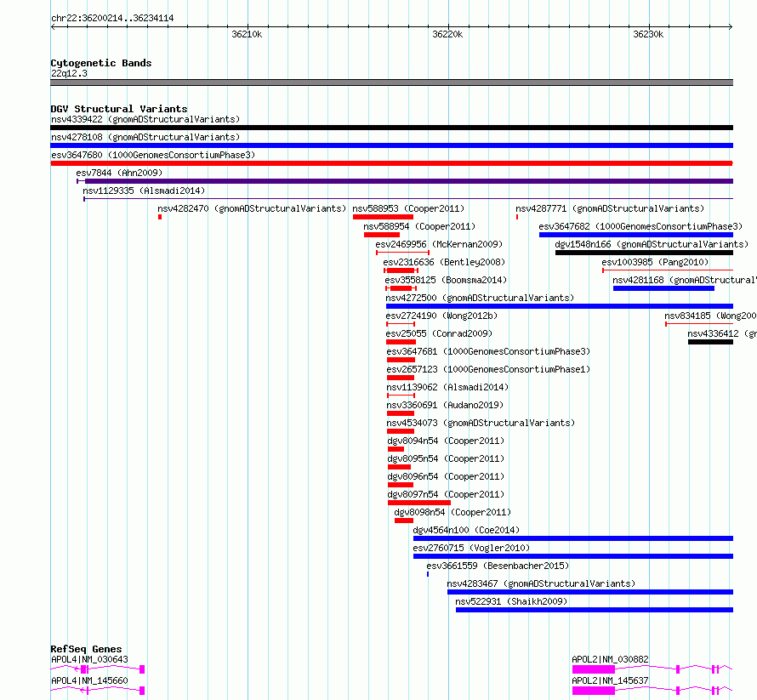Click the nsv588954 (Cooper2011) label
The height and width of the screenshot is (700, 757).
click(419, 226)
